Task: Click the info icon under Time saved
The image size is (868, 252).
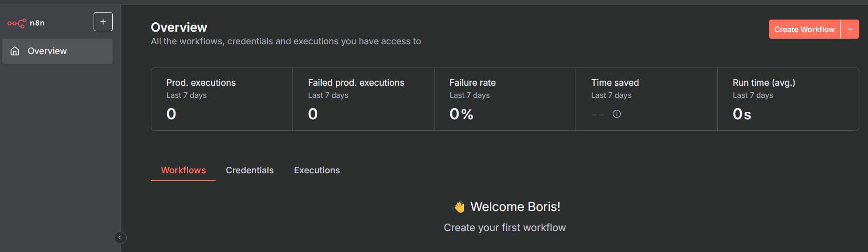Action: click(x=617, y=114)
